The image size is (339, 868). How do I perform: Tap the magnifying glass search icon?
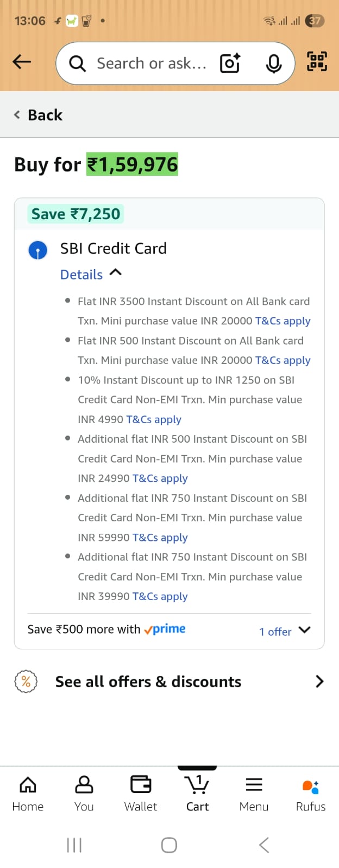[77, 64]
